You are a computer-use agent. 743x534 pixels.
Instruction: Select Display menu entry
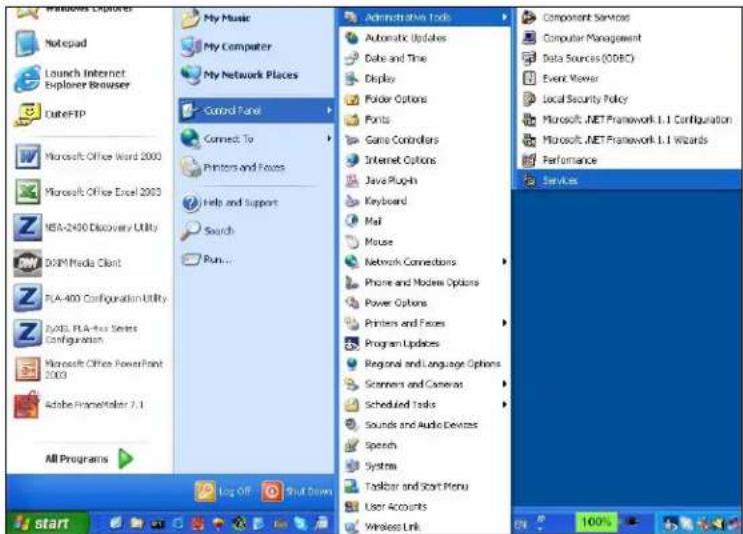[425, 79]
